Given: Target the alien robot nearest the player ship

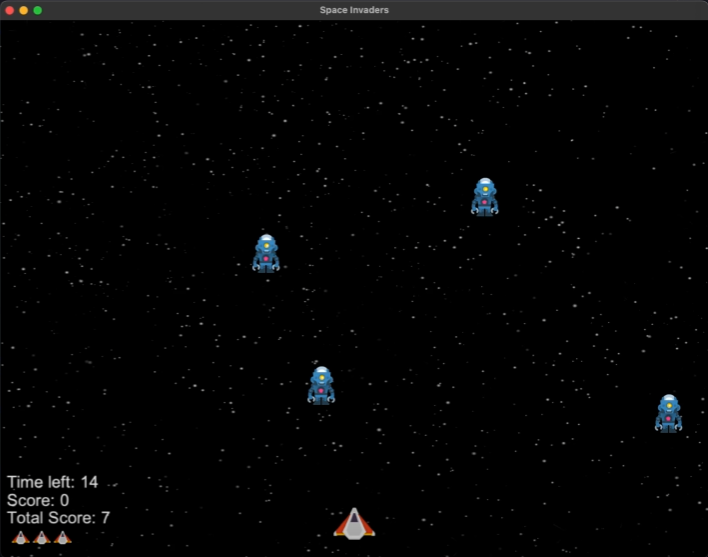Looking at the screenshot, I should tap(321, 385).
